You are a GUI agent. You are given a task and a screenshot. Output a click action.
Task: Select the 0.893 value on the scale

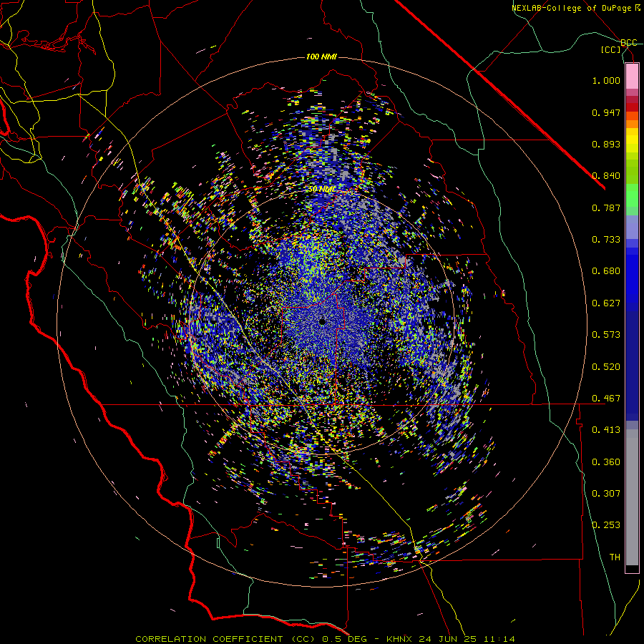click(x=606, y=144)
